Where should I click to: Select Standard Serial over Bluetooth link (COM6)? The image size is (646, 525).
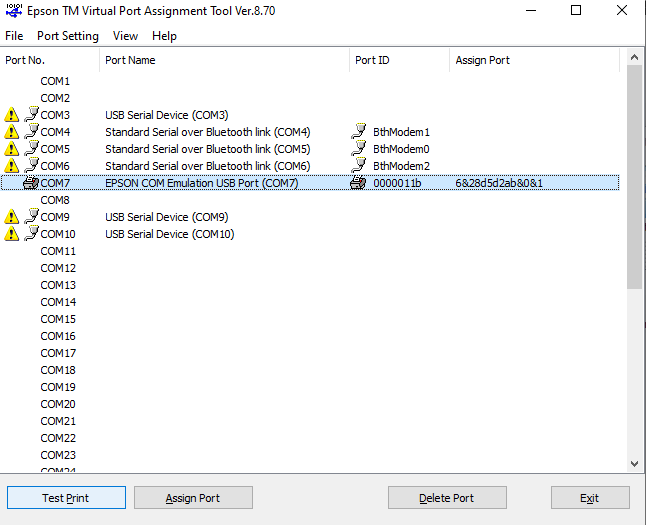pyautogui.click(x=208, y=166)
